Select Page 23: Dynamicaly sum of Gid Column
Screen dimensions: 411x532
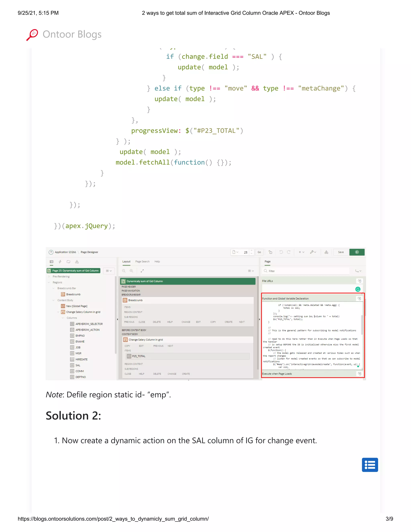coord(73,271)
